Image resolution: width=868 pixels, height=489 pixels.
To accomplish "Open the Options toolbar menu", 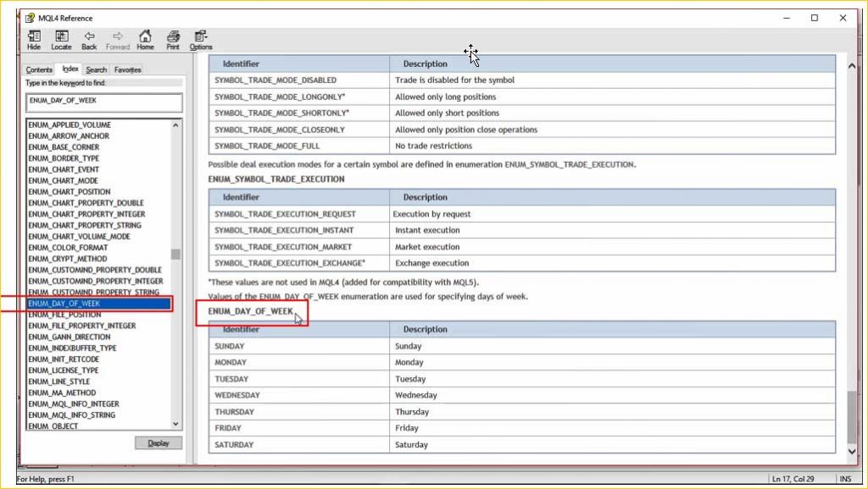I will click(200, 41).
